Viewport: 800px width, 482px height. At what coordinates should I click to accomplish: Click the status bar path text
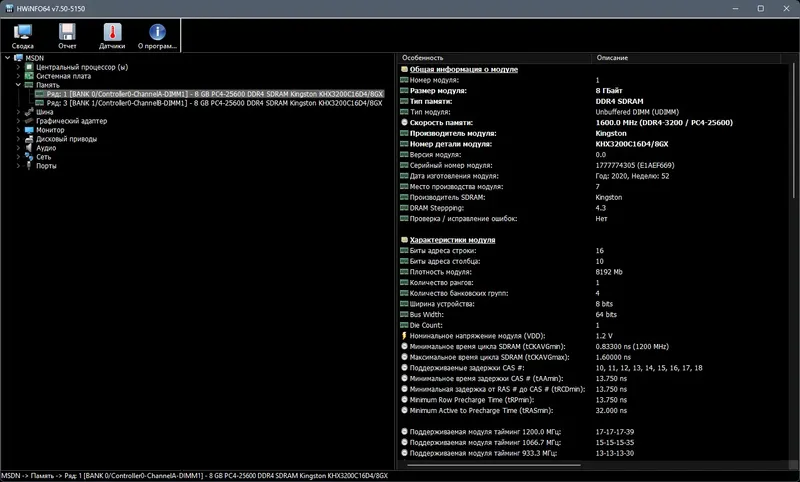(x=194, y=475)
